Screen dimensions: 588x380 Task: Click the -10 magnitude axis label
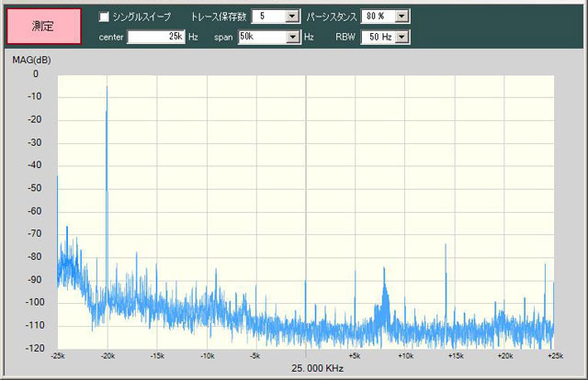(35, 96)
